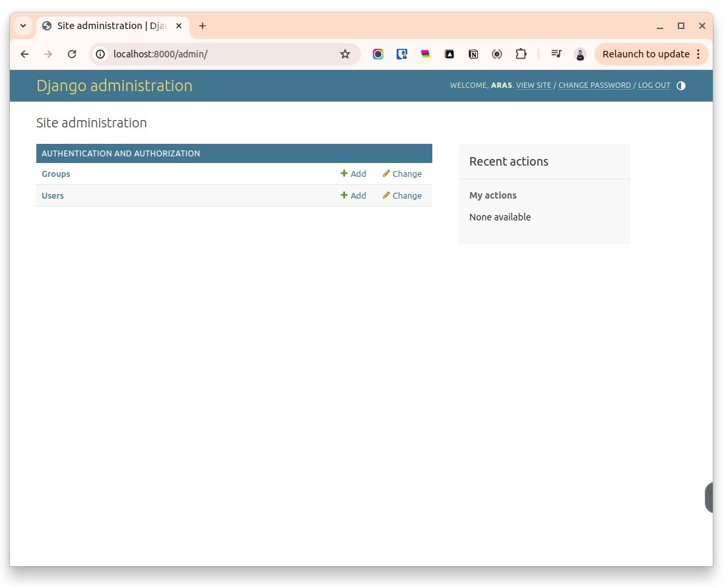The width and height of the screenshot is (724, 588).
Task: Close the Site administration tab
Action: (x=179, y=26)
